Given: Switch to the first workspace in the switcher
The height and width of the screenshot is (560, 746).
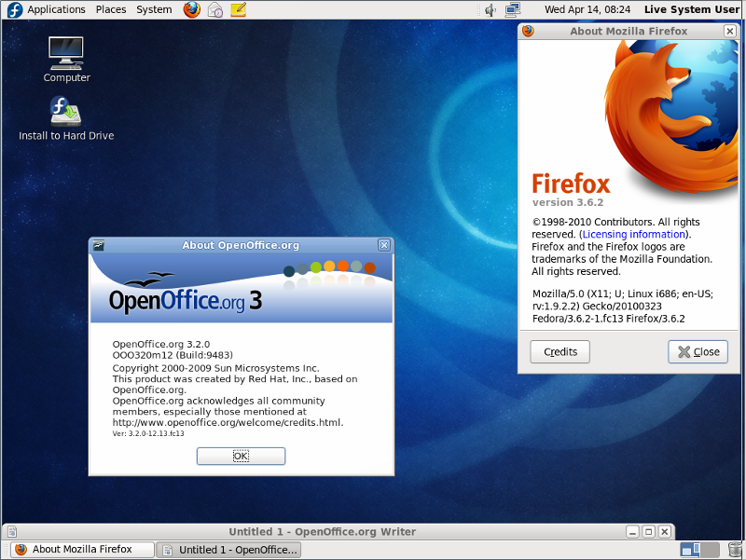Looking at the screenshot, I should pos(689,550).
